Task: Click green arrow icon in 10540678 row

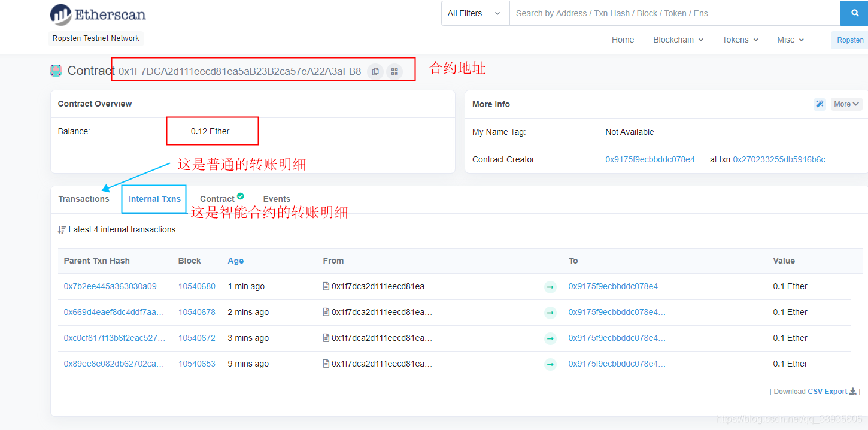Action: (x=550, y=313)
